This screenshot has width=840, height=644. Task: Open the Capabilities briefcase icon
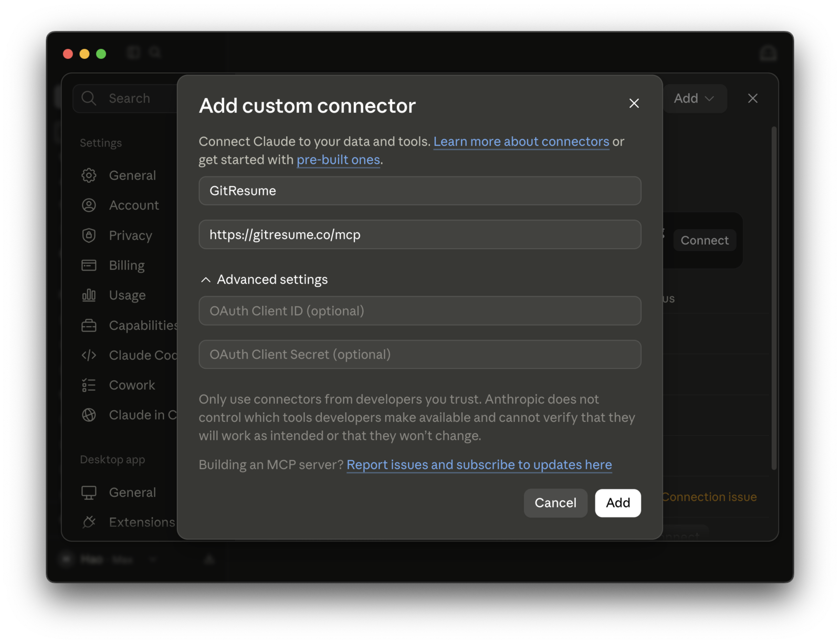coord(89,326)
